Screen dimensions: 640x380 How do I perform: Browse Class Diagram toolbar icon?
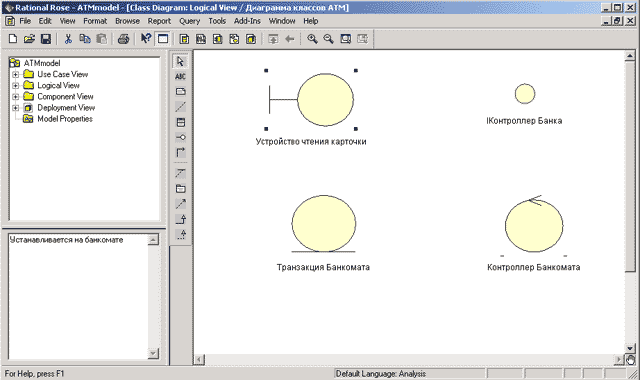pyautogui.click(x=184, y=39)
